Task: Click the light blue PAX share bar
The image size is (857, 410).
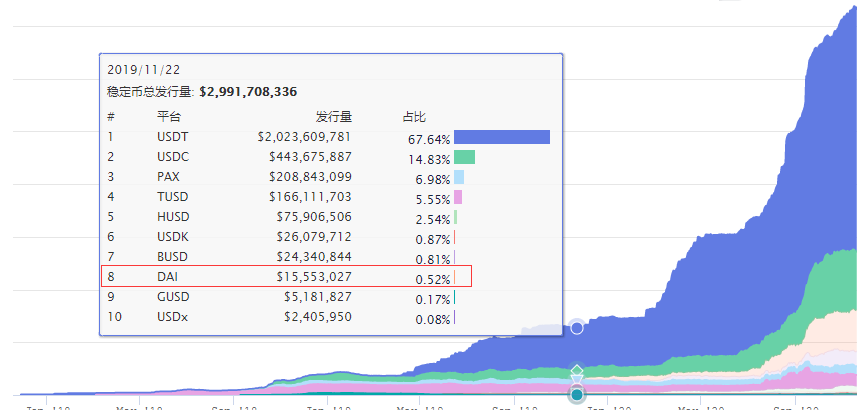Action: 459,177
